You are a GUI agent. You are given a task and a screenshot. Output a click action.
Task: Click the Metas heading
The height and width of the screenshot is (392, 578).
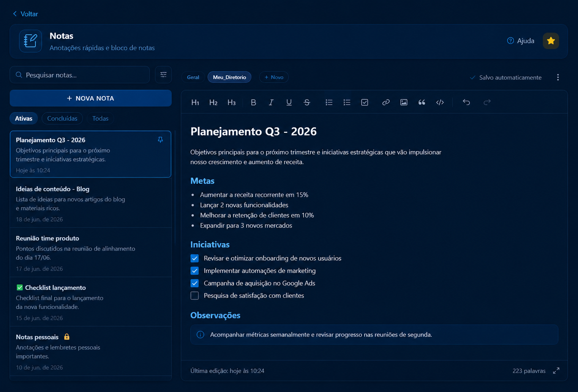tap(202, 181)
